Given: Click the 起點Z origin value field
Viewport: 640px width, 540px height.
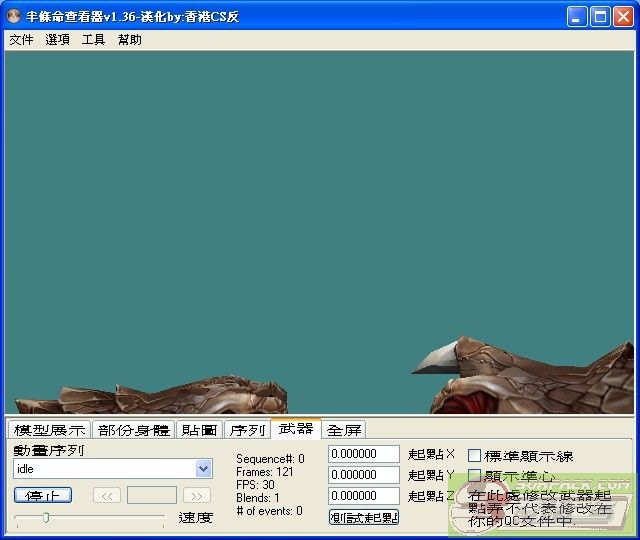Looking at the screenshot, I should tap(364, 496).
